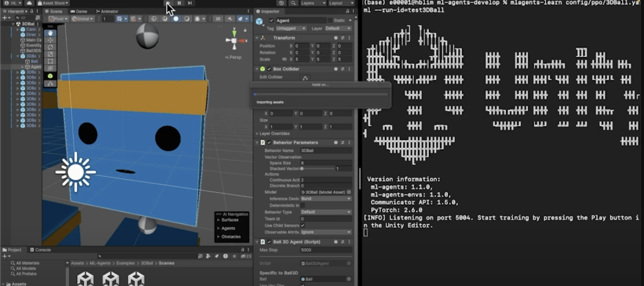Viewport: 644px width, 286px height.
Task: Select the Move tool
Action: pyautogui.click(x=50, y=40)
